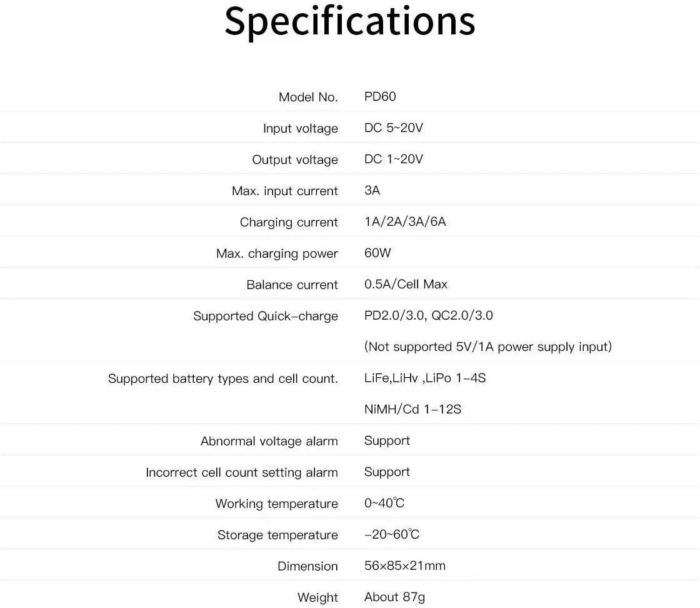Click the PD60 model number value

[x=380, y=96]
